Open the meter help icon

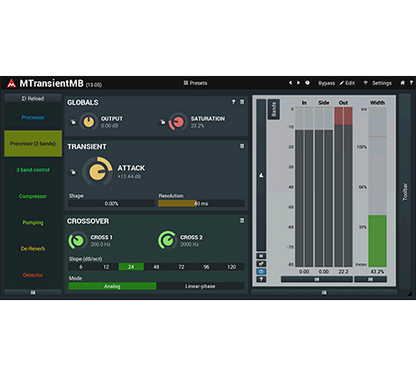coord(261,279)
